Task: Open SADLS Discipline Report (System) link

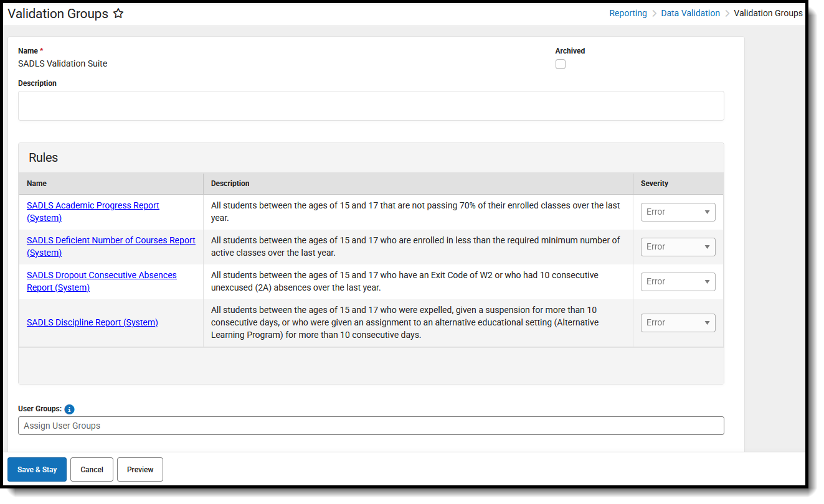Action: 92,322
